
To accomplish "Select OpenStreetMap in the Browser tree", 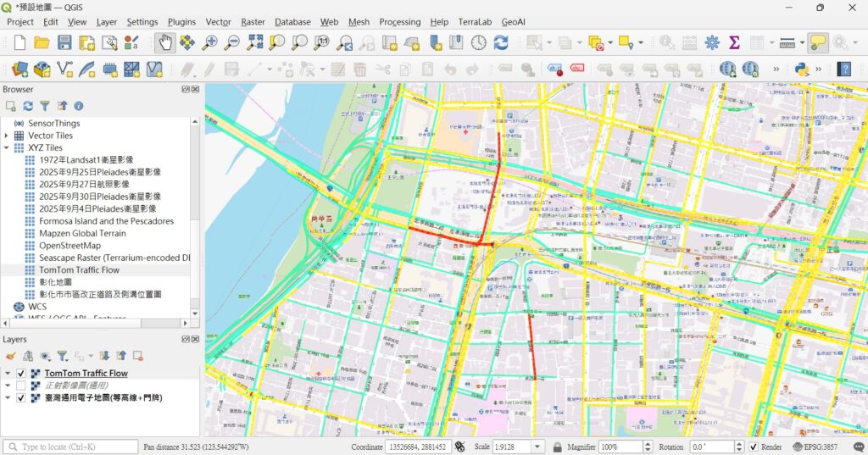I will (x=70, y=246).
